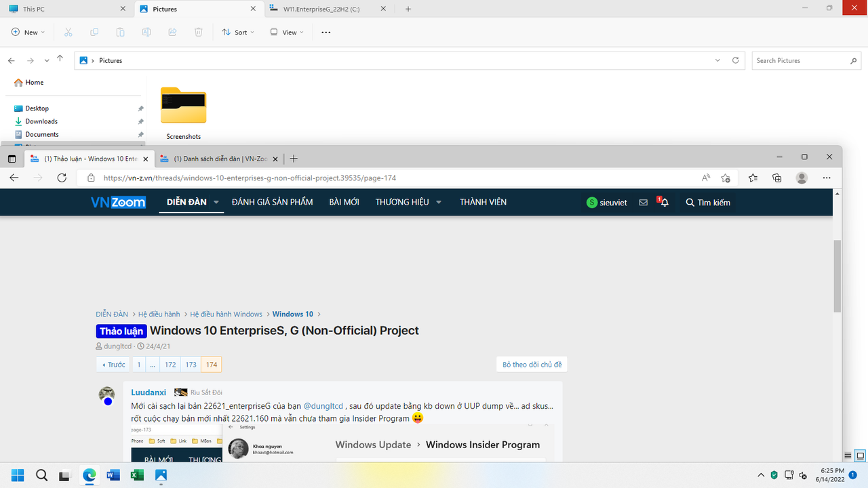Unpin Downloads from Quick access
The height and width of the screenshot is (488, 868).
pos(140,121)
